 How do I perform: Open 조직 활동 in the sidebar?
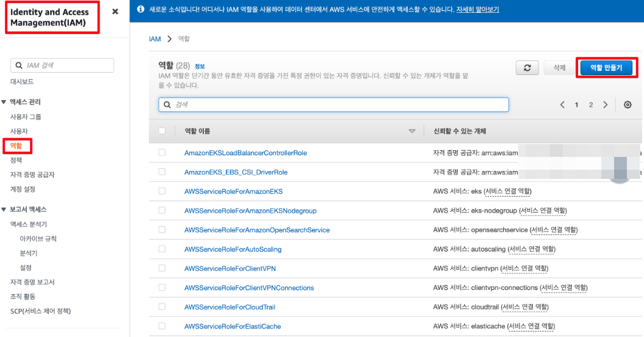pyautogui.click(x=23, y=296)
